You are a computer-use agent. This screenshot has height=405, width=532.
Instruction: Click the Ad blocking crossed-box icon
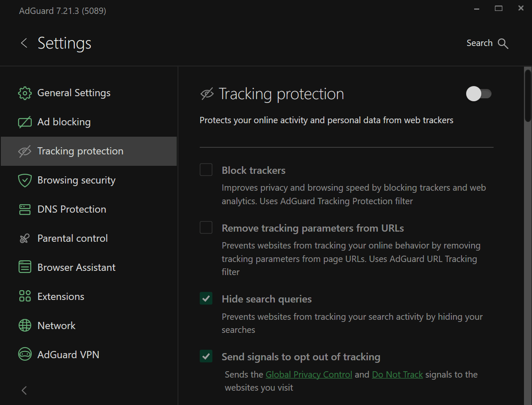tap(25, 122)
